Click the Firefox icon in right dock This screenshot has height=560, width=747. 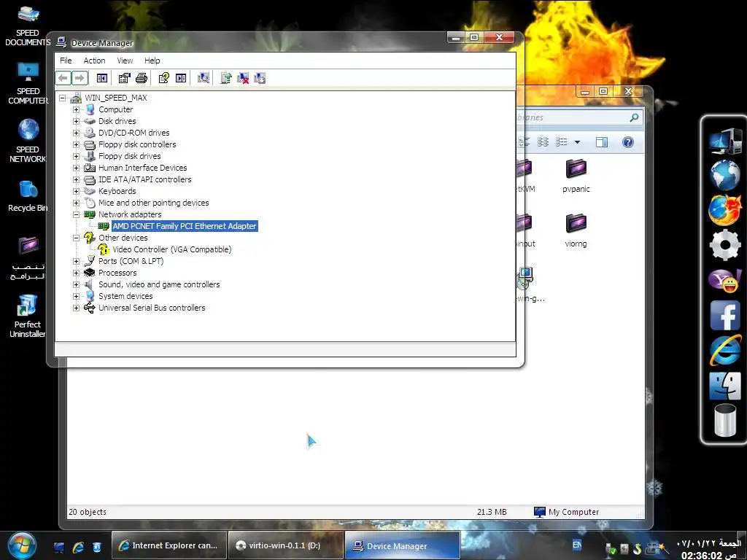(x=724, y=210)
